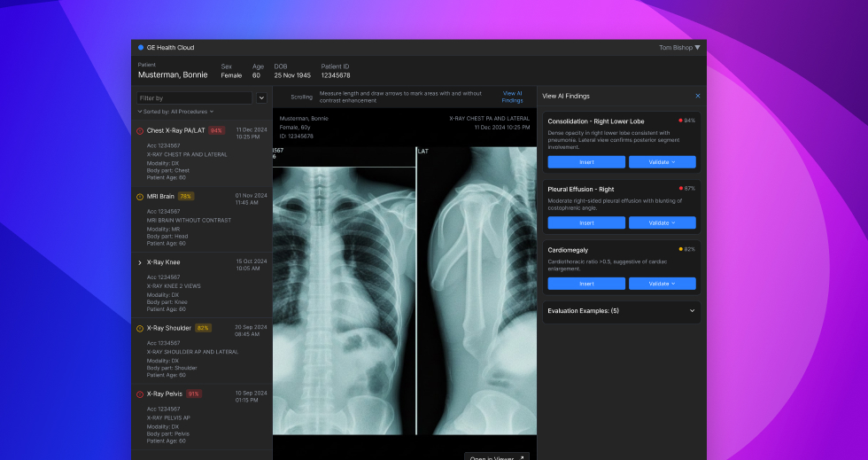
Task: Click the 'Scrolling' label in viewer toolbar
Action: [x=302, y=97]
